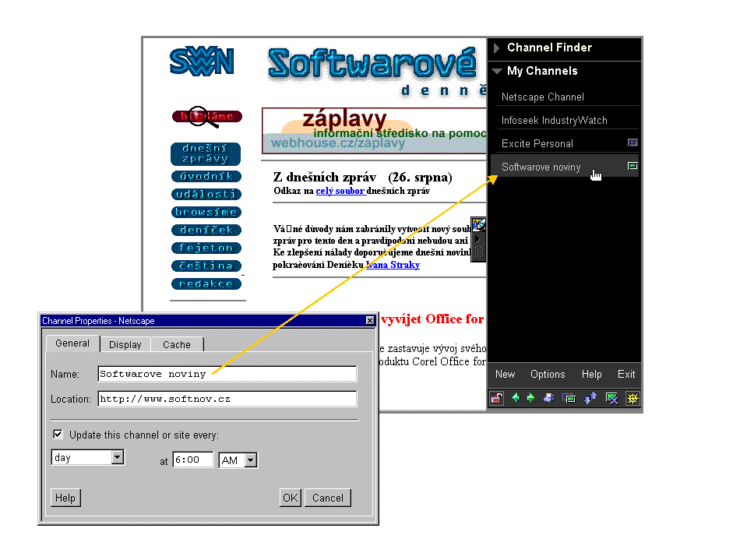
Task: Click the dotted grip on Netcaster drawer edge
Action: point(479,252)
